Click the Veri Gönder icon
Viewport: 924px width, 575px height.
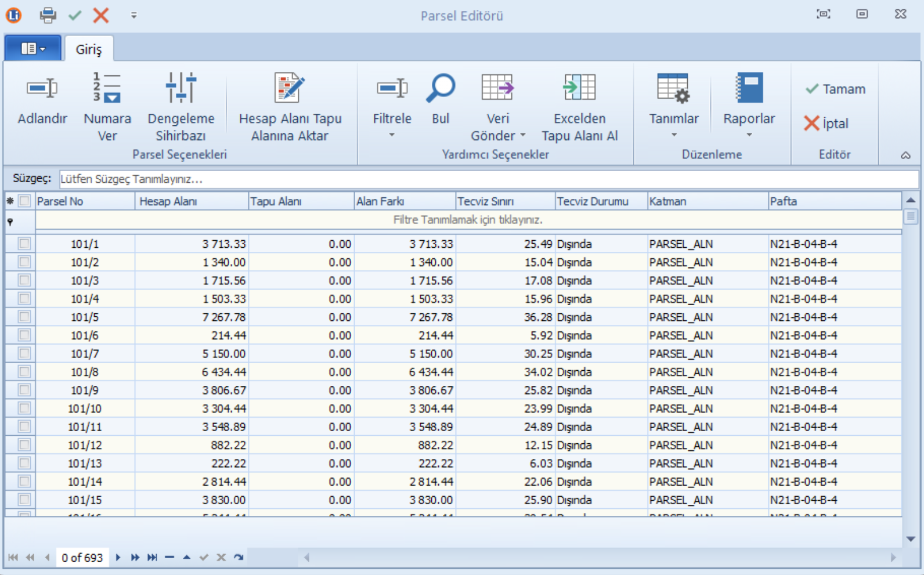[497, 88]
